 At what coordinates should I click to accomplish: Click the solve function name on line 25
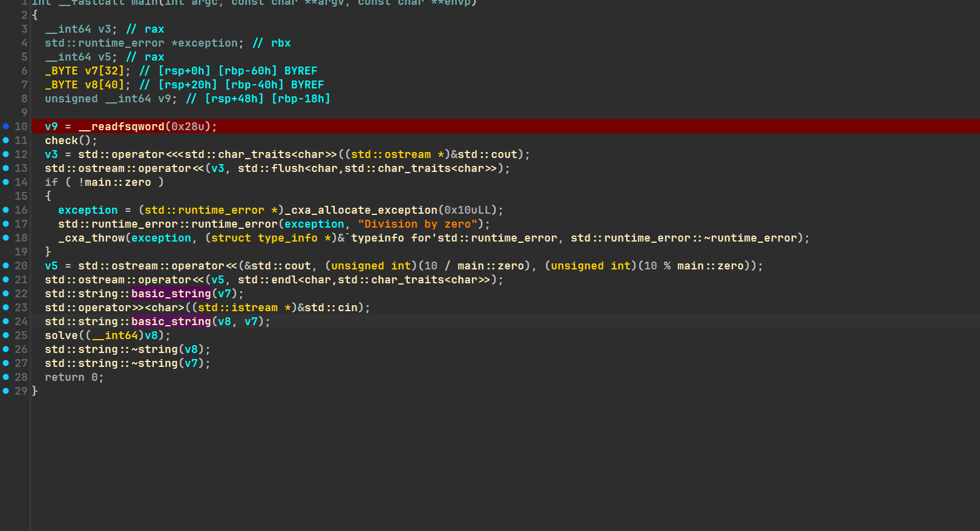[x=61, y=335]
